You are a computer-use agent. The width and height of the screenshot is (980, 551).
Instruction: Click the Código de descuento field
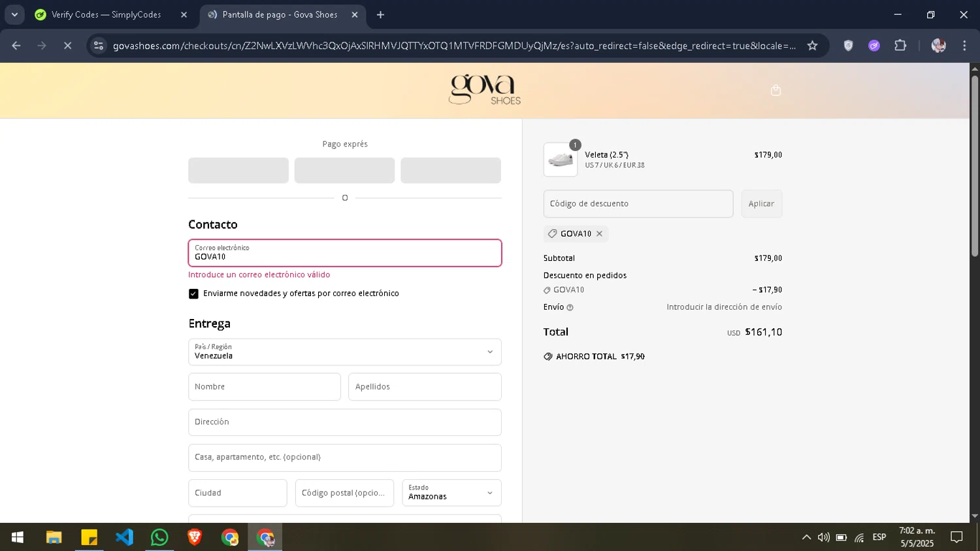pyautogui.click(x=638, y=204)
